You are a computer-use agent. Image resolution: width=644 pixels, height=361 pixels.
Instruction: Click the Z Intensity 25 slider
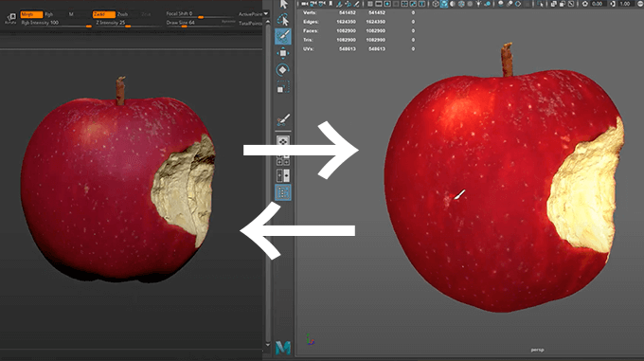(128, 24)
